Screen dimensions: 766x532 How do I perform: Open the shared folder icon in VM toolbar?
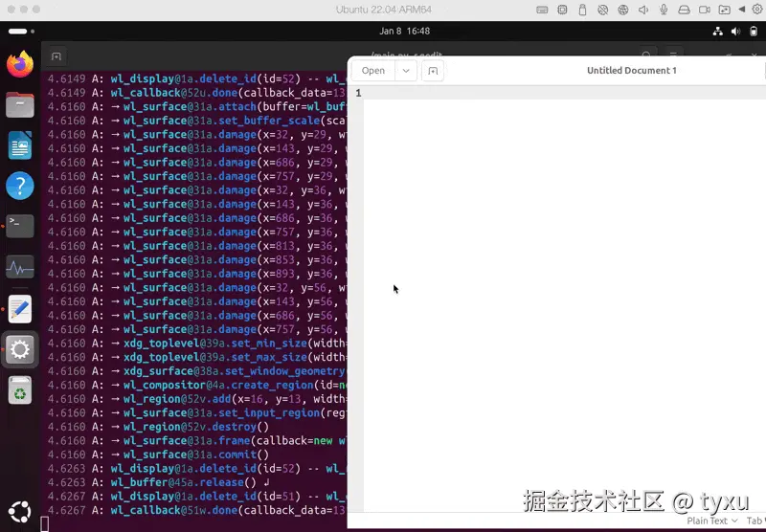coord(725,10)
